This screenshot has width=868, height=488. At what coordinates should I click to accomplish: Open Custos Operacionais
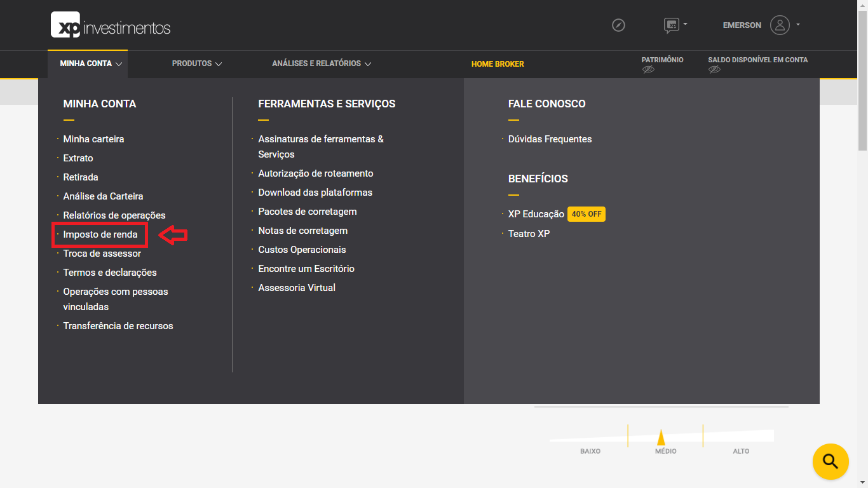tap(302, 250)
